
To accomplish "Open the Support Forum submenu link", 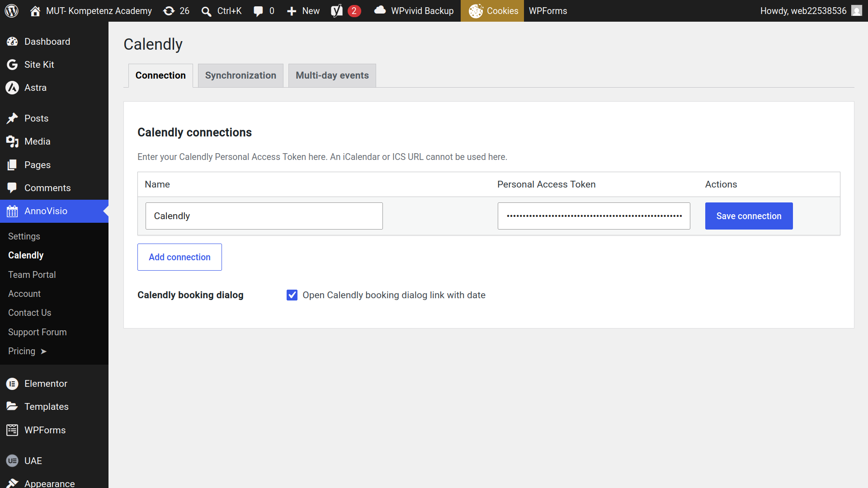I will pos(37,332).
